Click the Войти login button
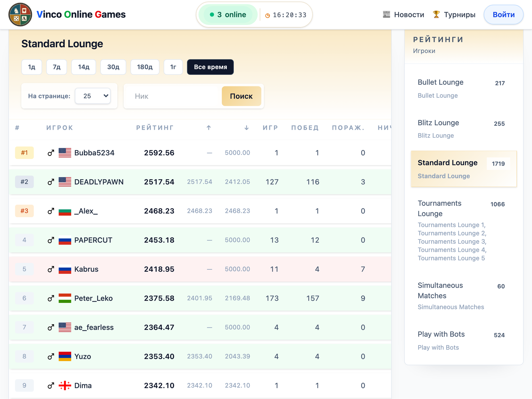Viewport: 532px width, 399px height. pyautogui.click(x=503, y=15)
